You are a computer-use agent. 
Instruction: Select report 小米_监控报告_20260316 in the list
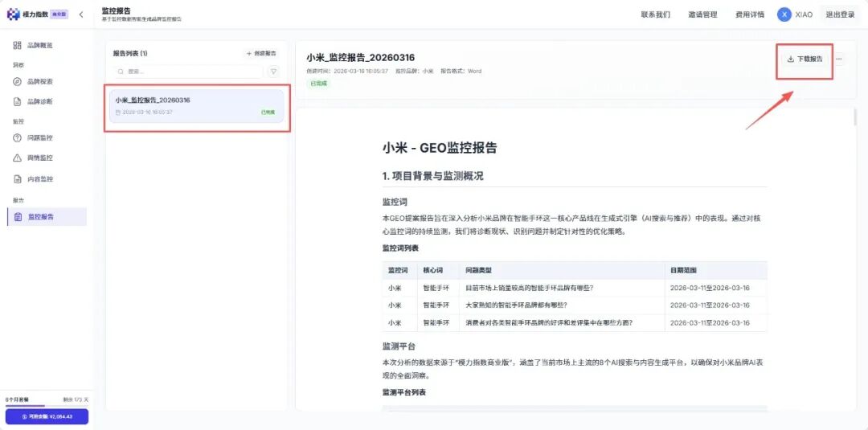pos(197,106)
